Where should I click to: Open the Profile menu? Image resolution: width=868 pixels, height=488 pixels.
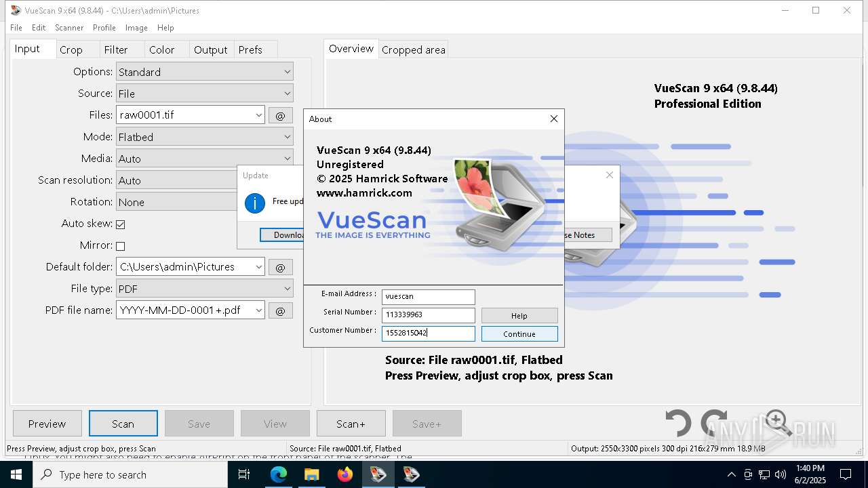point(104,28)
